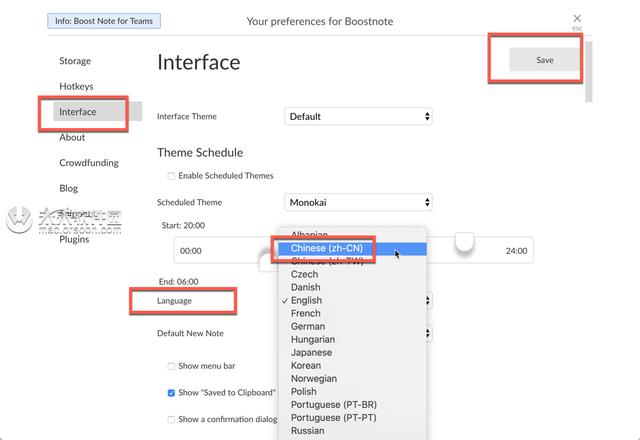Open the Storage preferences section
The width and height of the screenshot is (640, 440).
pyautogui.click(x=75, y=61)
